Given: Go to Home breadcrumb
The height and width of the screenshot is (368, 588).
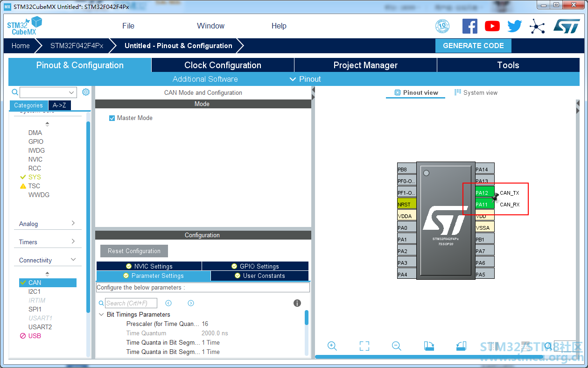Looking at the screenshot, I should 21,46.
